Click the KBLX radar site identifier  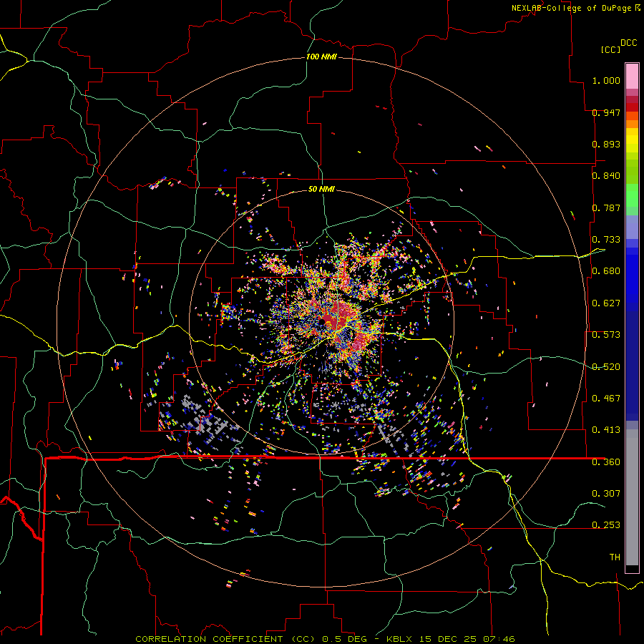(x=401, y=639)
